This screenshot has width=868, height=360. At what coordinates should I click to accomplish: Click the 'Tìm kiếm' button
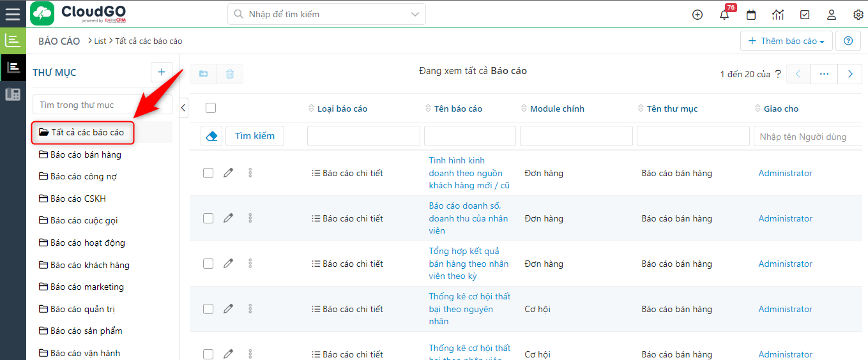(254, 136)
